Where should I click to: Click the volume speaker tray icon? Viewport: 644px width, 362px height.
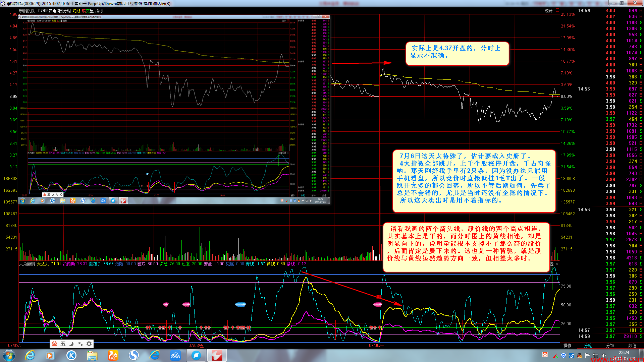click(x=603, y=355)
